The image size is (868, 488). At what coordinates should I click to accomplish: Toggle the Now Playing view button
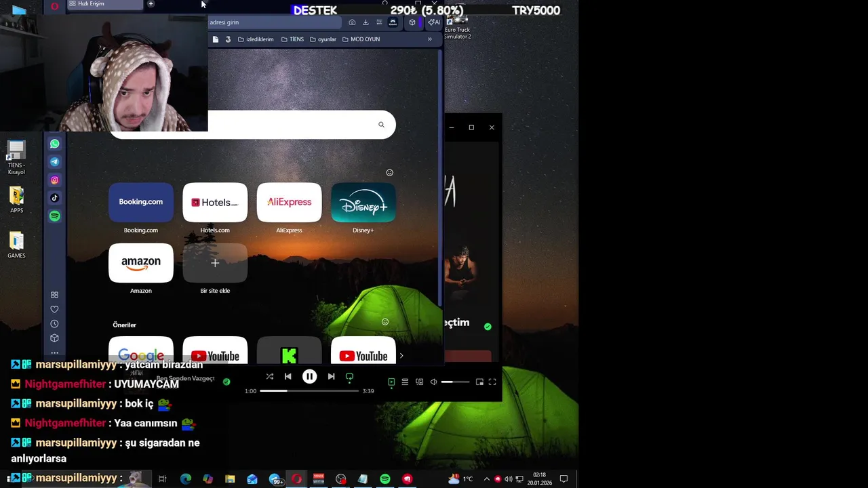[391, 382]
